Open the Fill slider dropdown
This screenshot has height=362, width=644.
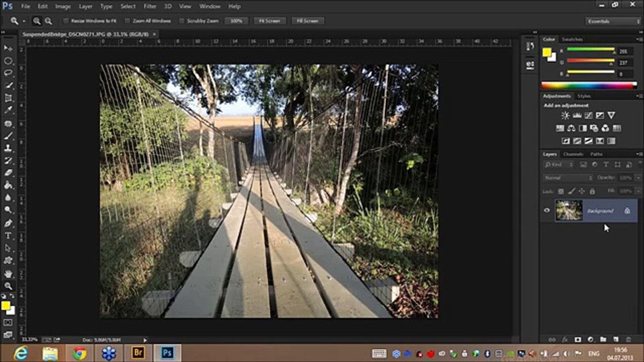[x=638, y=191]
